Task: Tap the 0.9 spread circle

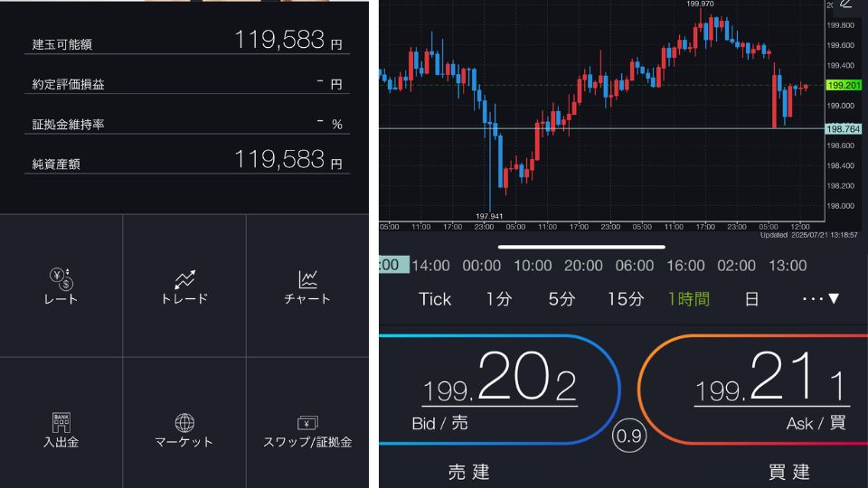Action: [628, 436]
